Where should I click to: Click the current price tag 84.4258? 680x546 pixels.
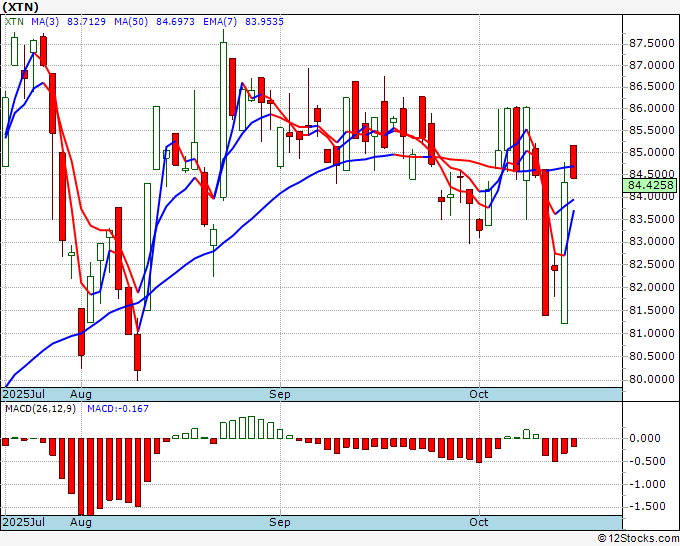point(649,186)
